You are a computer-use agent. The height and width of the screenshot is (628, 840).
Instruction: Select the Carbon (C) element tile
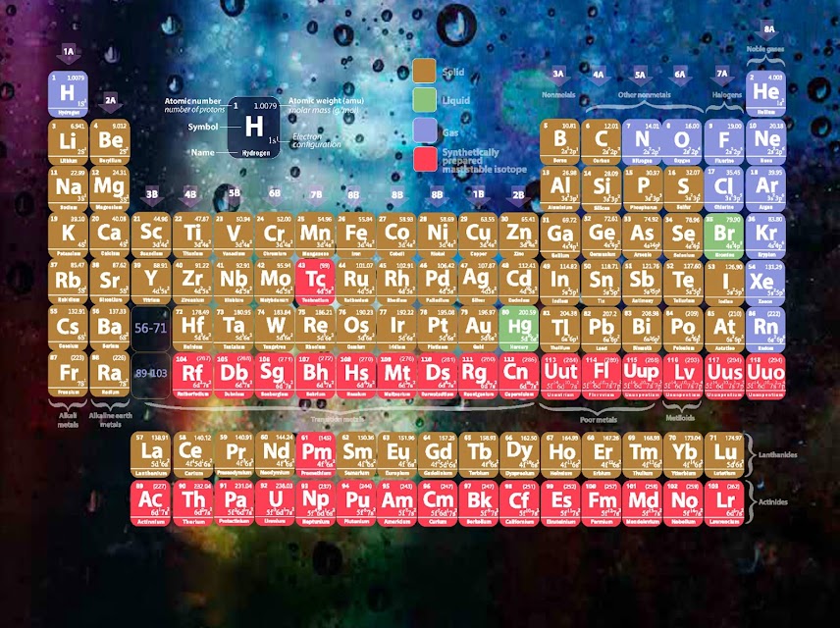[x=601, y=142]
